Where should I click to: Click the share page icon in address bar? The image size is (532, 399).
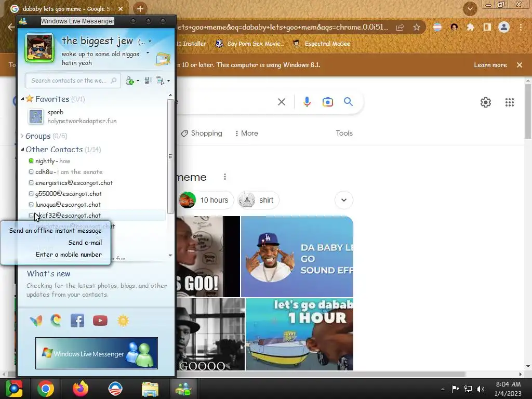400,28
